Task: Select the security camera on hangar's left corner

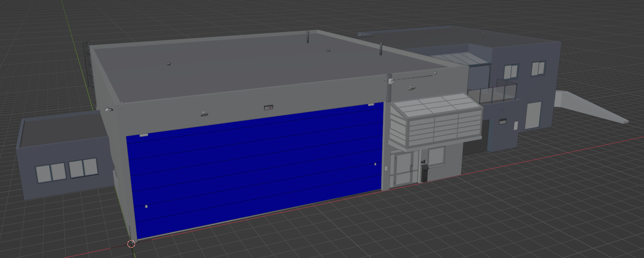Action: 108,109
